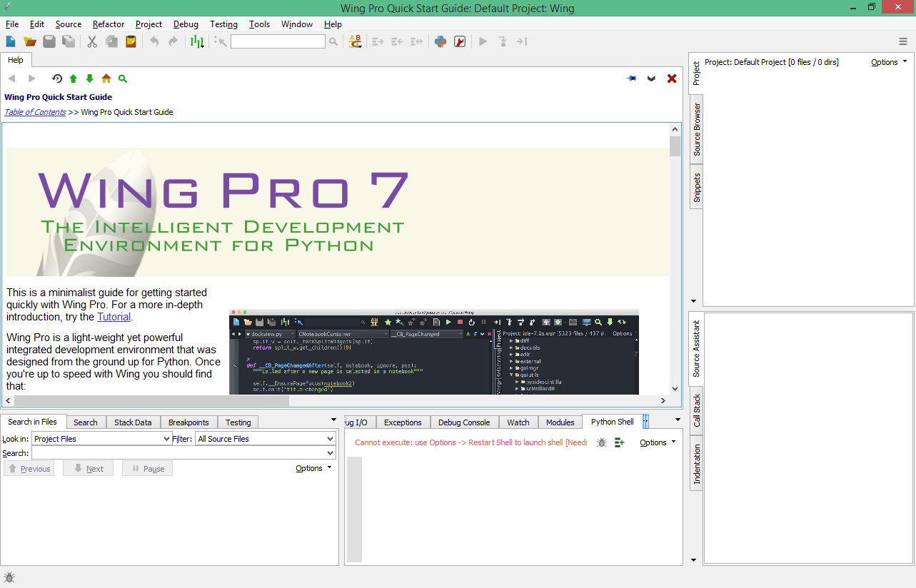Pin the Help page with the pushpin icon

tap(631, 78)
